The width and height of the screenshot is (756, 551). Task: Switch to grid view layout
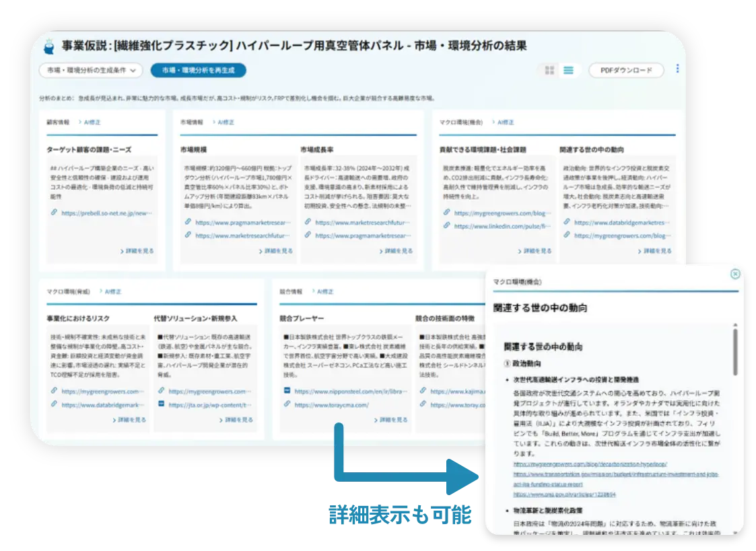point(549,71)
